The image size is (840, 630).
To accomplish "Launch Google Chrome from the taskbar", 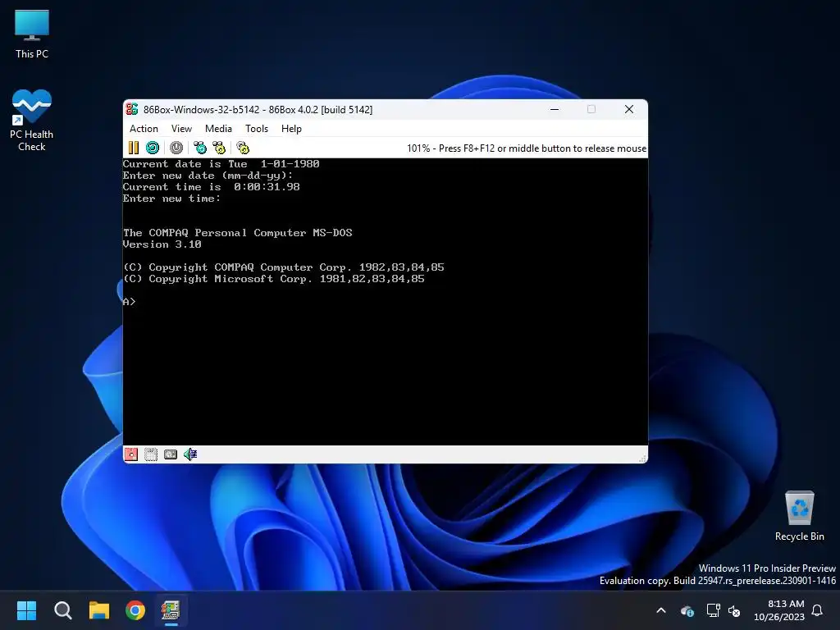I will [135, 610].
